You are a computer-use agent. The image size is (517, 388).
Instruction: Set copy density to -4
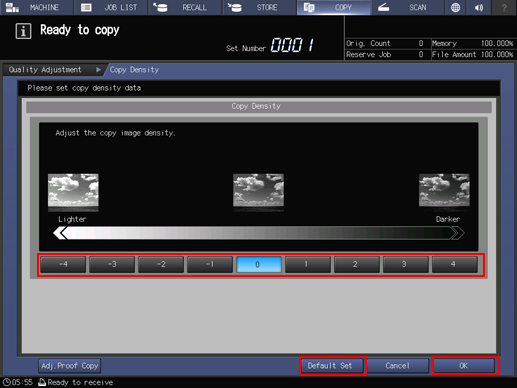63,264
